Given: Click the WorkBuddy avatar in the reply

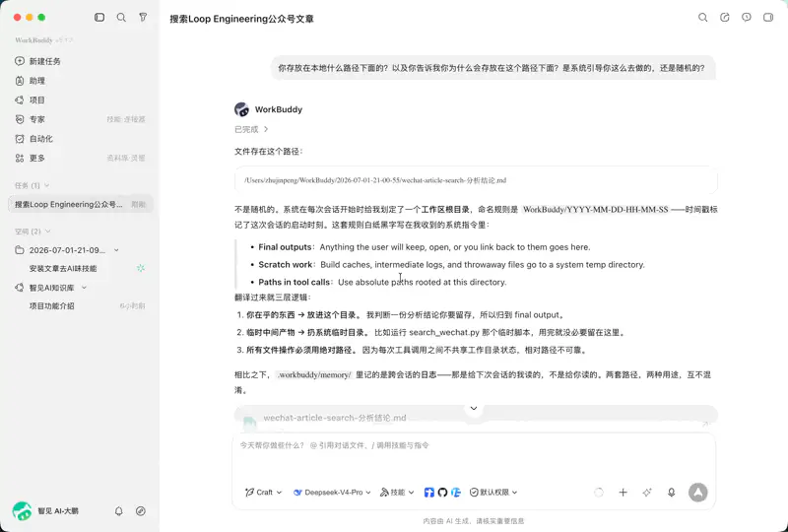Looking at the screenshot, I should [241, 109].
